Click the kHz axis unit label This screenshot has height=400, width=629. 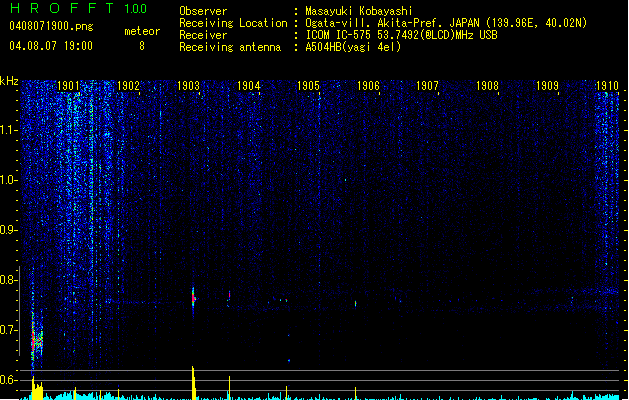[x=9, y=81]
